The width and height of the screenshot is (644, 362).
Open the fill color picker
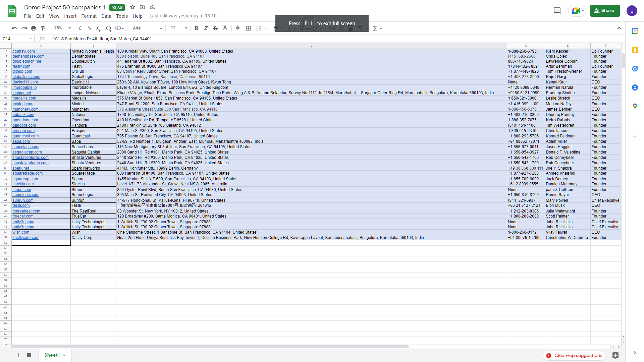click(x=238, y=28)
